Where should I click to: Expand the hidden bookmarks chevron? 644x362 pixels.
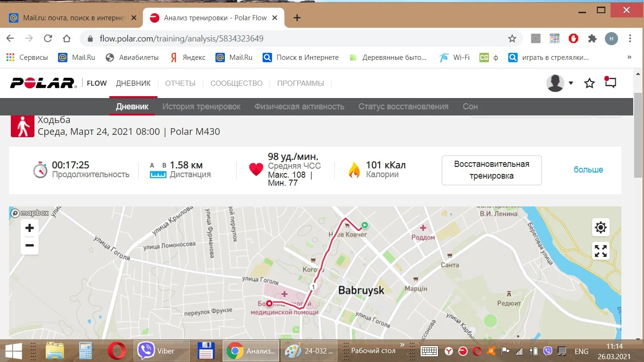[629, 58]
